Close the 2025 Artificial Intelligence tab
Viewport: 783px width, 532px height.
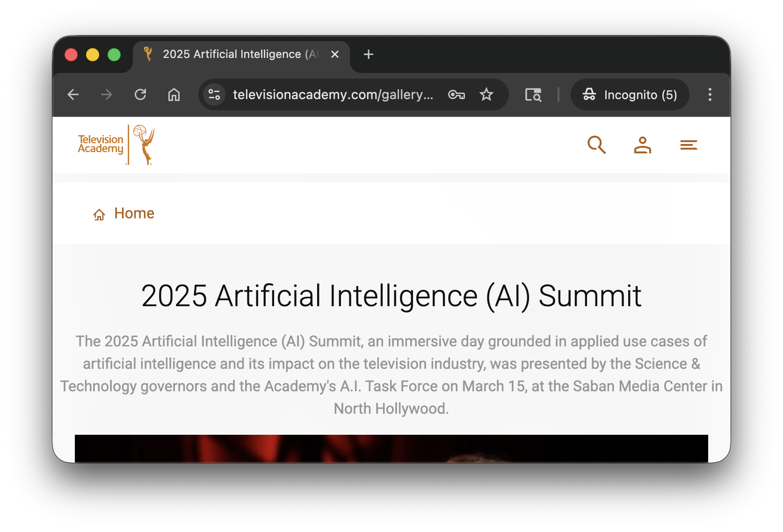click(335, 54)
